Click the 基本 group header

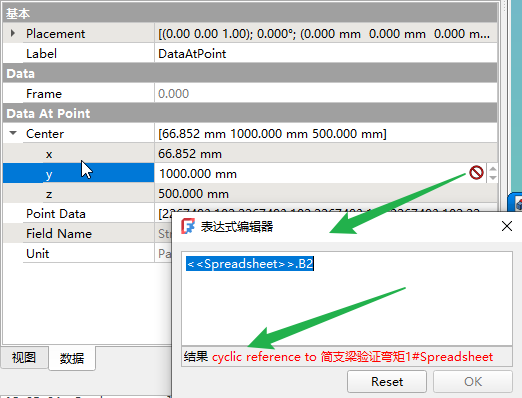(x=250, y=14)
